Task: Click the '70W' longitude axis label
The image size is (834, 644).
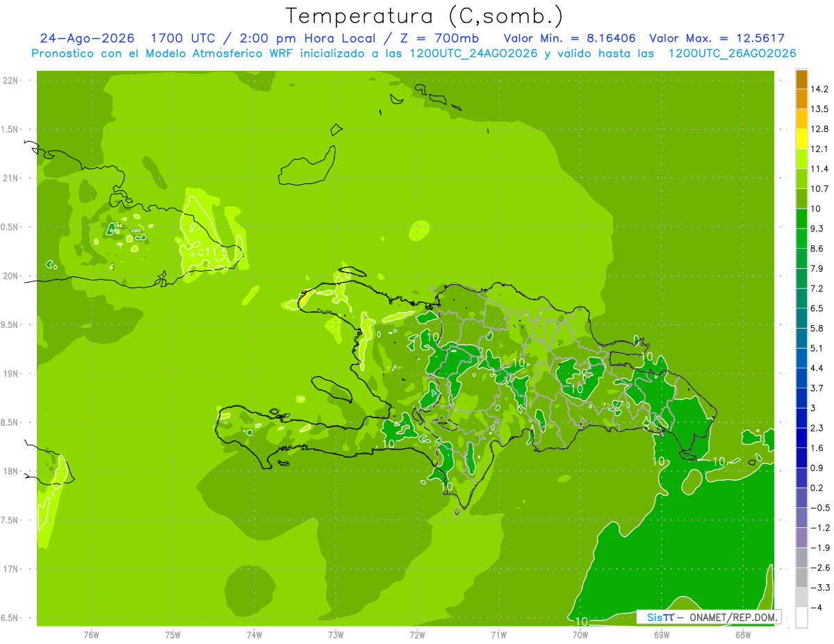Action: [580, 634]
